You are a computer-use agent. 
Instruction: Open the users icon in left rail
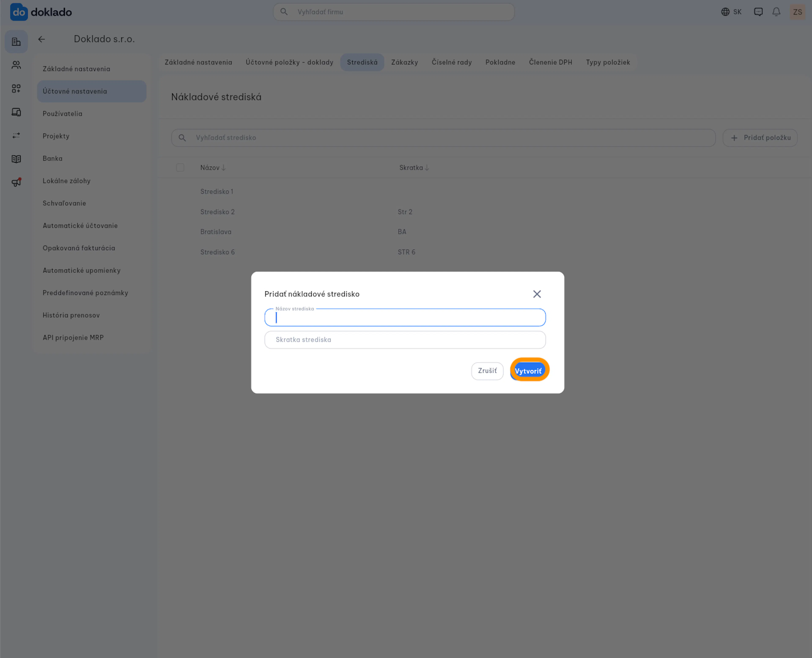(16, 65)
